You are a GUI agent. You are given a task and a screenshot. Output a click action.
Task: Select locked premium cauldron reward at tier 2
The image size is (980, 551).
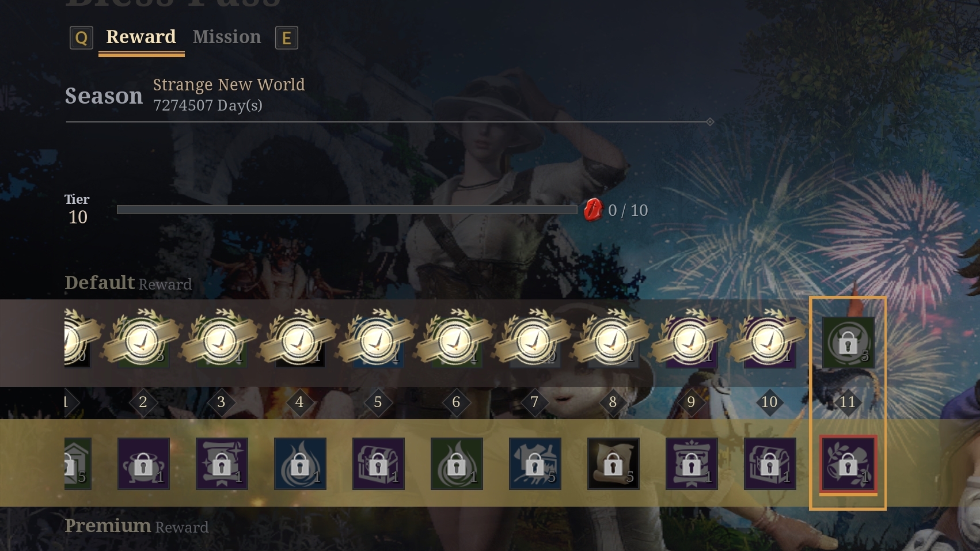pyautogui.click(x=143, y=463)
